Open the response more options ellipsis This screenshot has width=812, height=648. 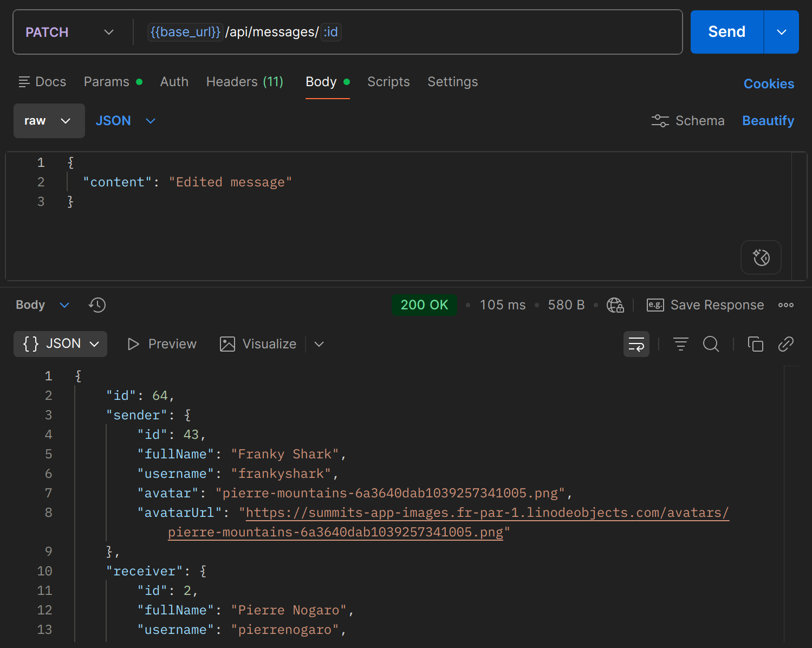(785, 305)
